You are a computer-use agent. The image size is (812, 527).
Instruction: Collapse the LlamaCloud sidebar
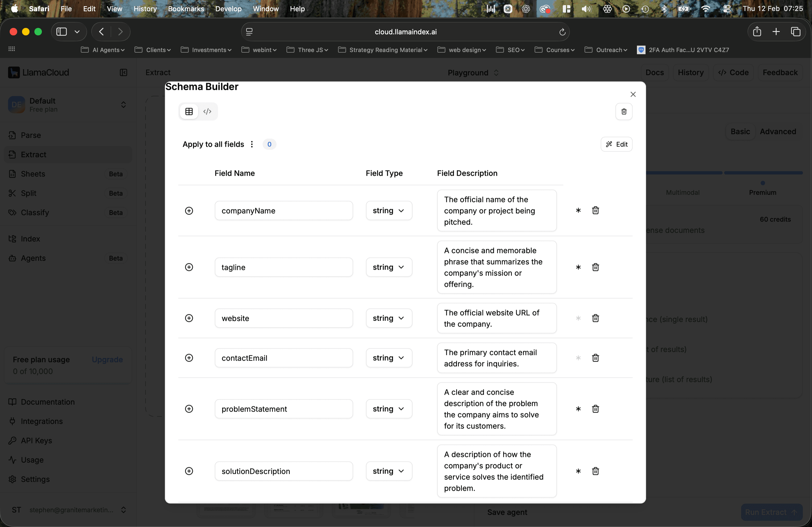(124, 73)
